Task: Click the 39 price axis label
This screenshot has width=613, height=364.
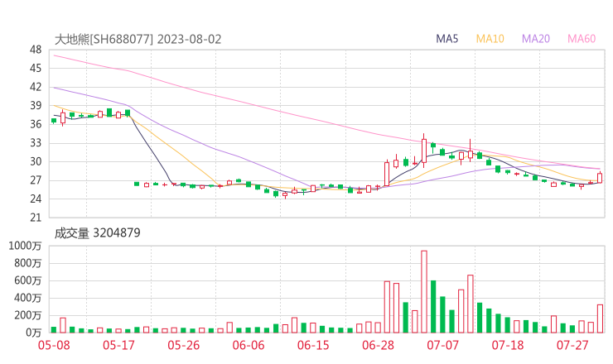Action: (36, 105)
